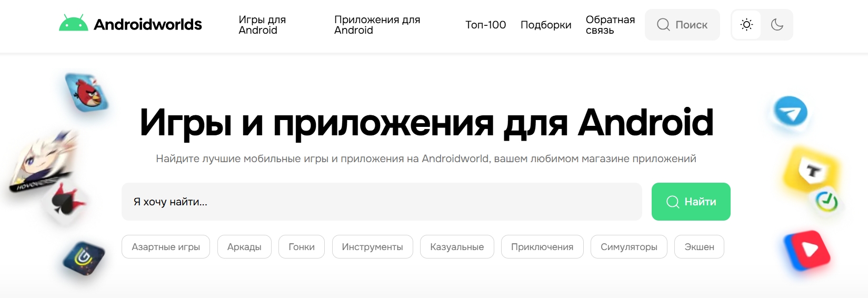Click the green Найти button

[691, 202]
